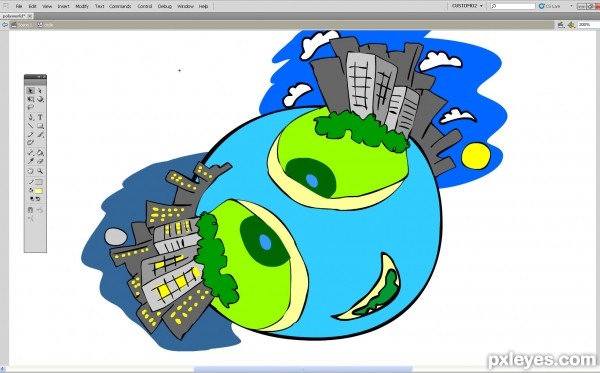Select the Pen tool
Screen dimensions: 600x373
pyautogui.click(x=31, y=117)
